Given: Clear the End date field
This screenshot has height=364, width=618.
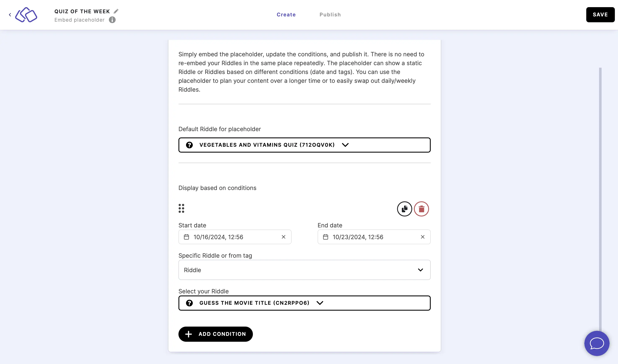Looking at the screenshot, I should click(423, 237).
